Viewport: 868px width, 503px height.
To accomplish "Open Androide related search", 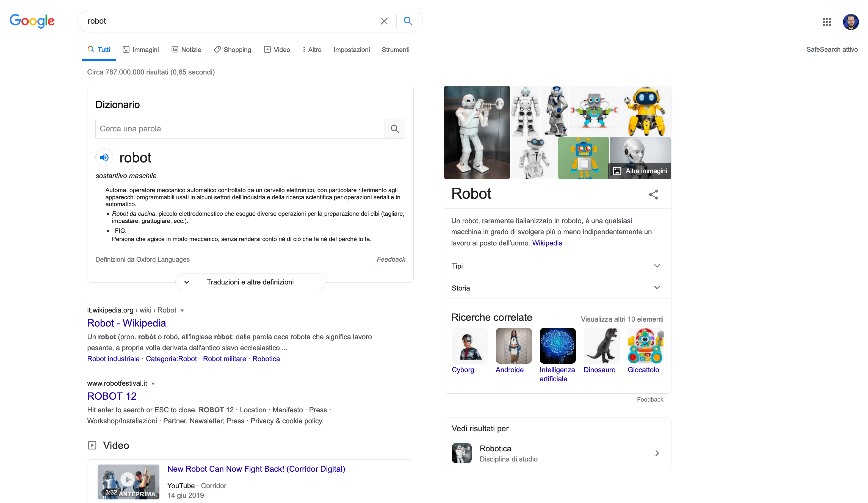I will click(x=513, y=351).
